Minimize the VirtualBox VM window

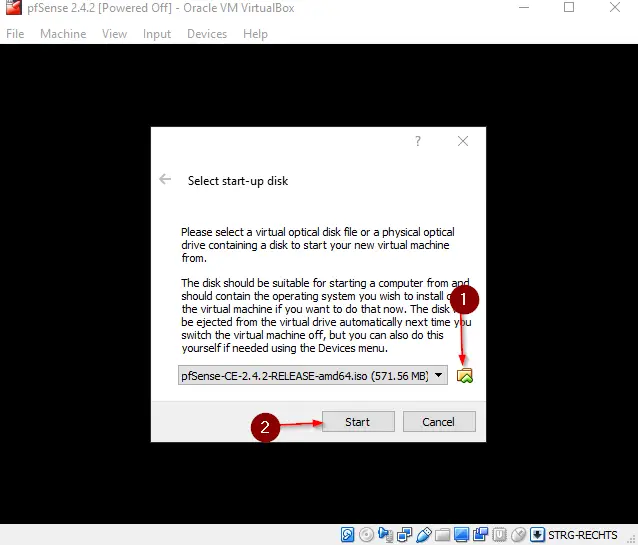(x=524, y=7)
